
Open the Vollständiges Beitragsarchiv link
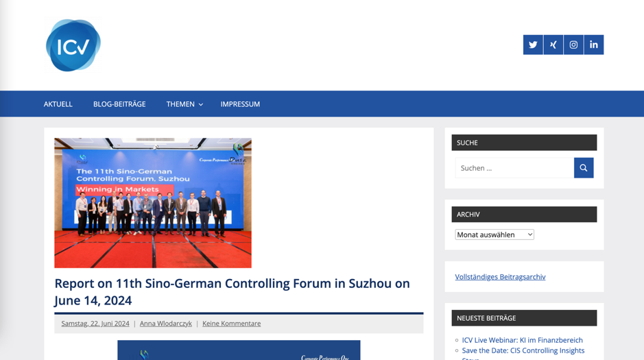[500, 276]
